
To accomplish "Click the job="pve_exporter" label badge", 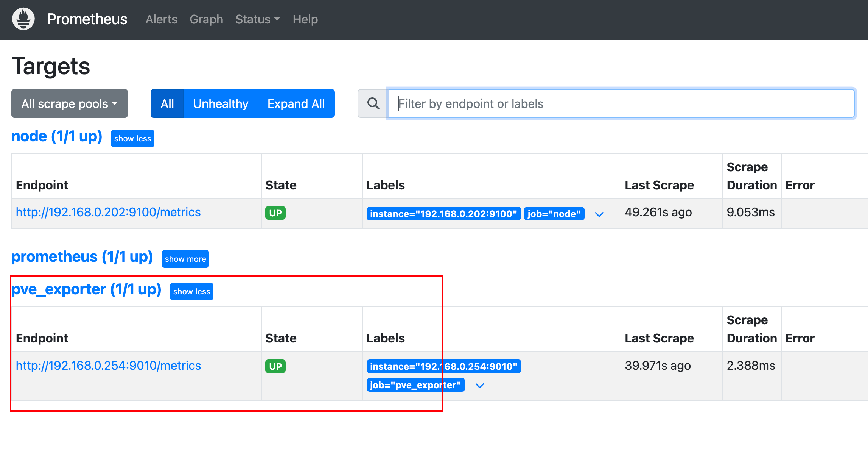I will [x=415, y=385].
